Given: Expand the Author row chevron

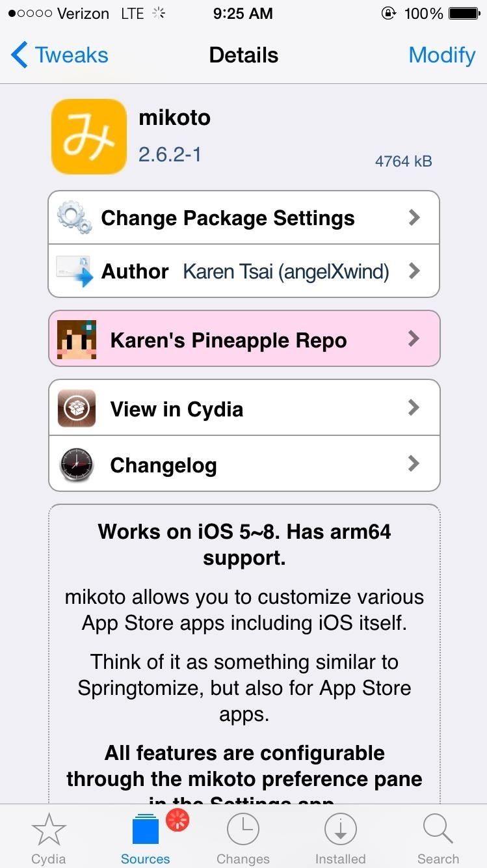Looking at the screenshot, I should pos(414,271).
